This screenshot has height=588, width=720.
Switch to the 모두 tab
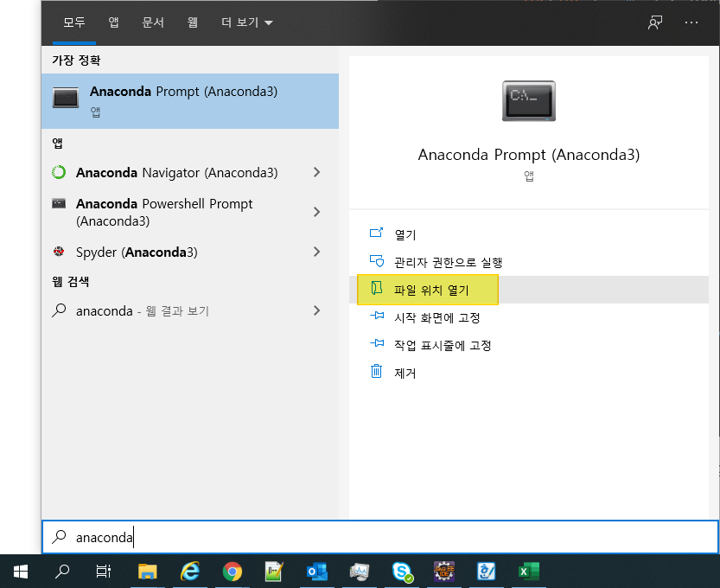(x=74, y=22)
